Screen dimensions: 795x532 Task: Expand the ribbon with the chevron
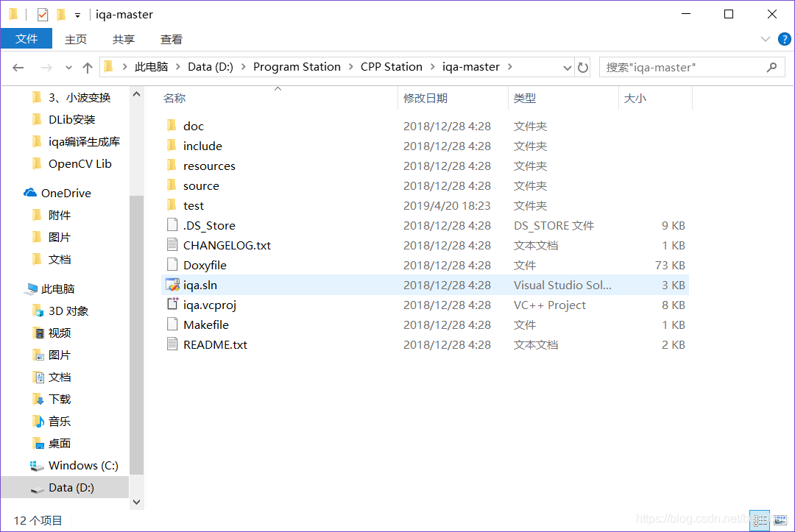766,39
